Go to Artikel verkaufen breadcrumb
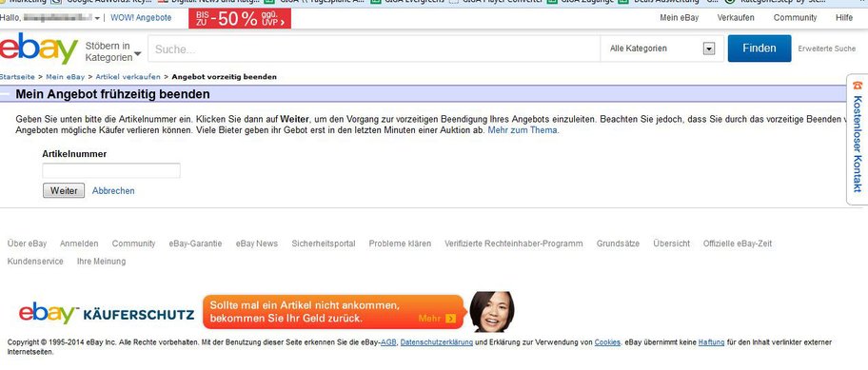868x370 pixels. coord(128,77)
